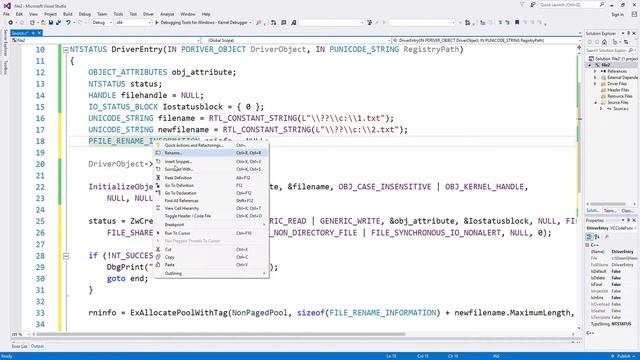Viewport: 640px width, 360px height.
Task: Open the Outlining submenu in context menu
Action: pos(211,273)
